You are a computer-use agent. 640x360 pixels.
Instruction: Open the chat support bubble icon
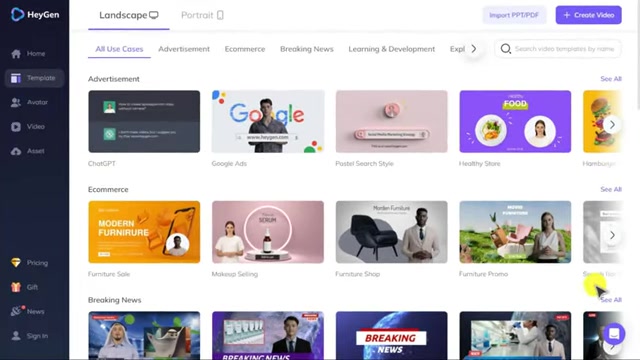(x=614, y=334)
